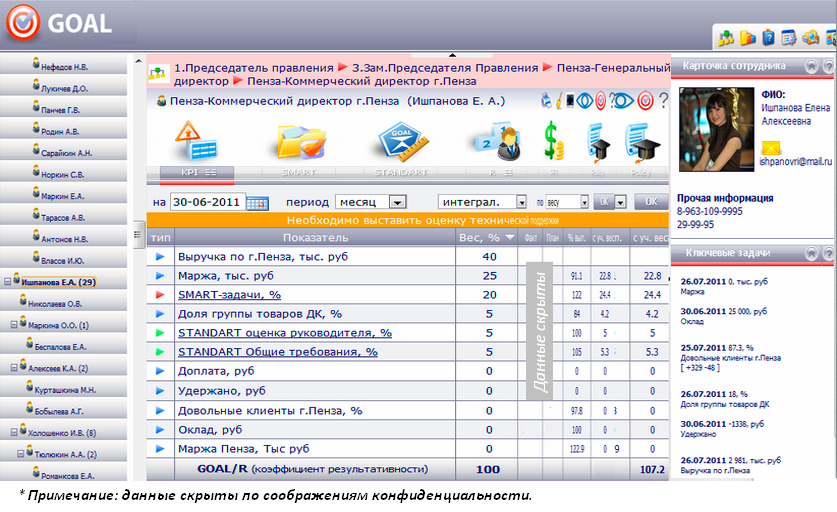This screenshot has height=512, width=837.
Task: Open the KPI warning table icon
Action: 195,141
